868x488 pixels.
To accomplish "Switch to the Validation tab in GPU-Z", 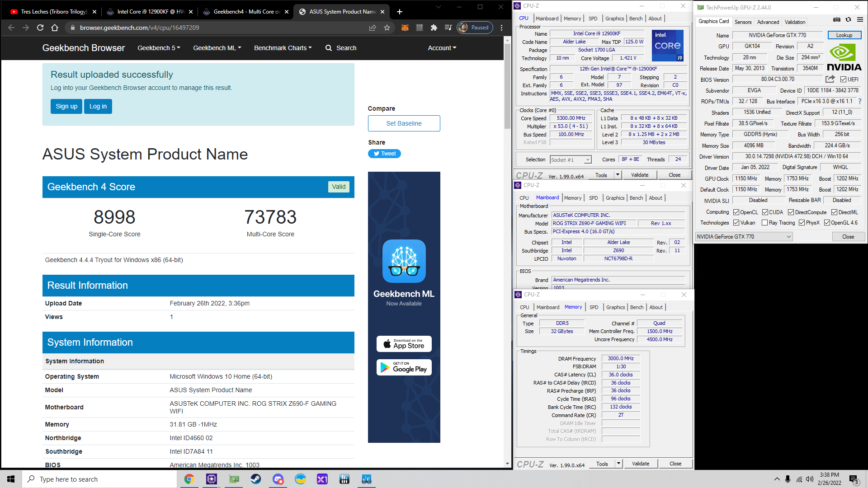I will (x=795, y=22).
